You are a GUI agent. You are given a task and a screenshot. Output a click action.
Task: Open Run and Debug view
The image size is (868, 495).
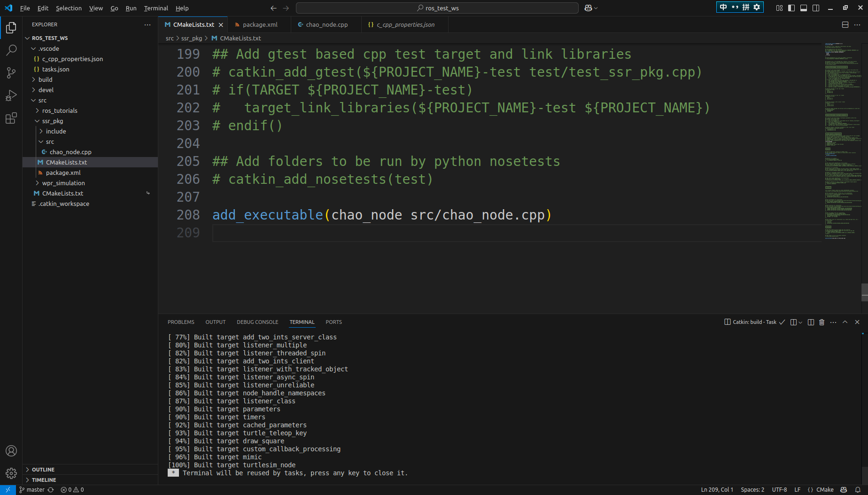[x=11, y=96]
